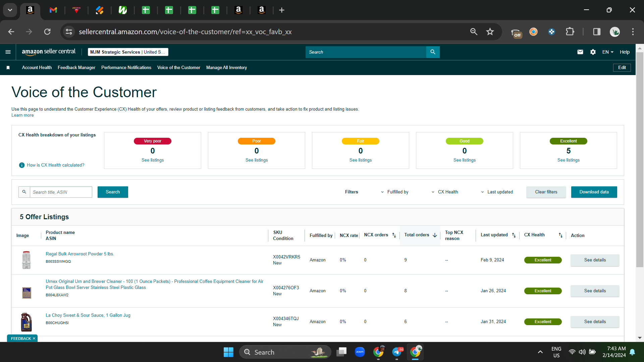Expand the Fulfilled by filter dropdown
The width and height of the screenshot is (644, 362).
394,192
